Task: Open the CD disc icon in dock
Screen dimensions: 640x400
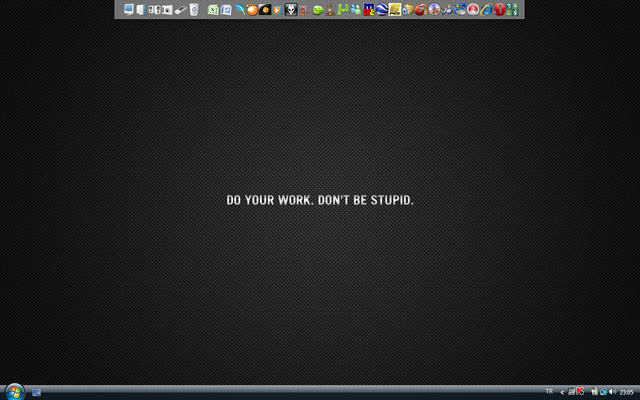Action: [434, 9]
